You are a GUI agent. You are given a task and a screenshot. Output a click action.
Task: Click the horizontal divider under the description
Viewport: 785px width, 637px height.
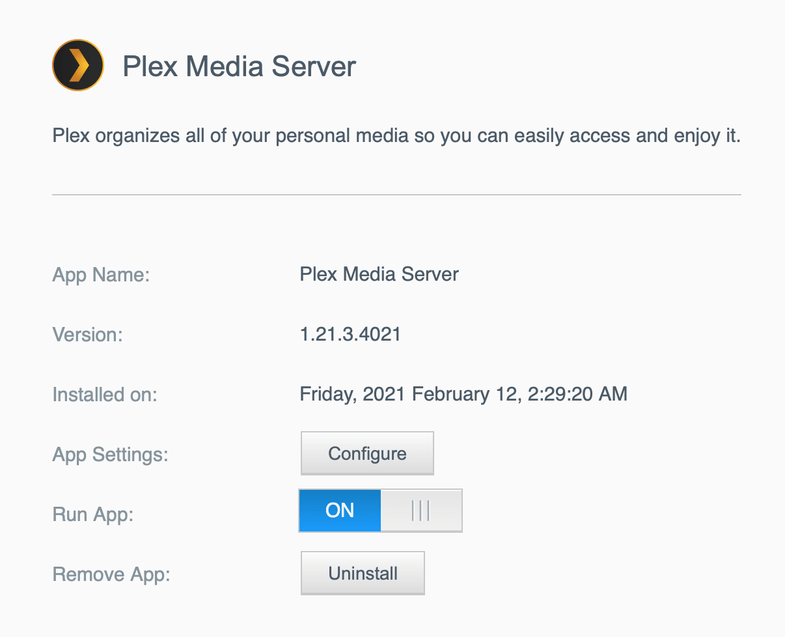[x=396, y=194]
